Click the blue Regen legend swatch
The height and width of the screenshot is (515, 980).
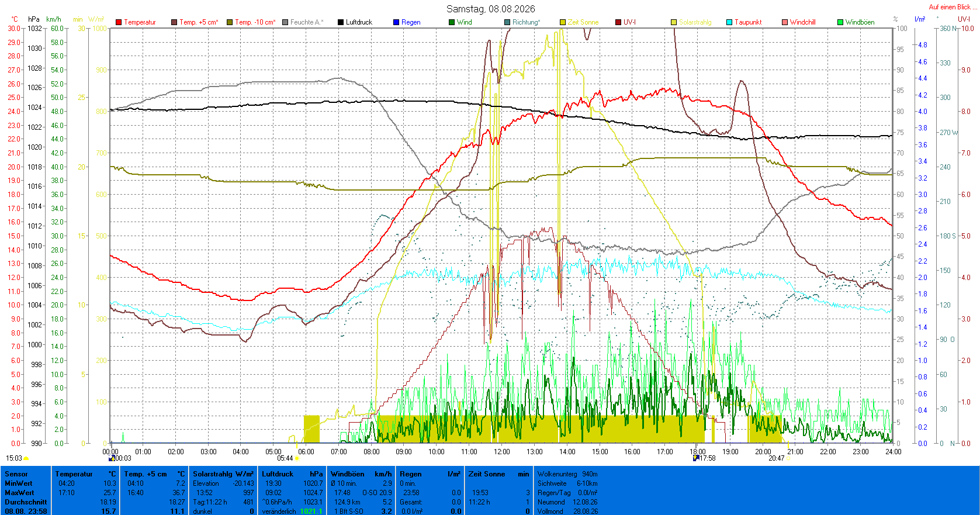396,22
